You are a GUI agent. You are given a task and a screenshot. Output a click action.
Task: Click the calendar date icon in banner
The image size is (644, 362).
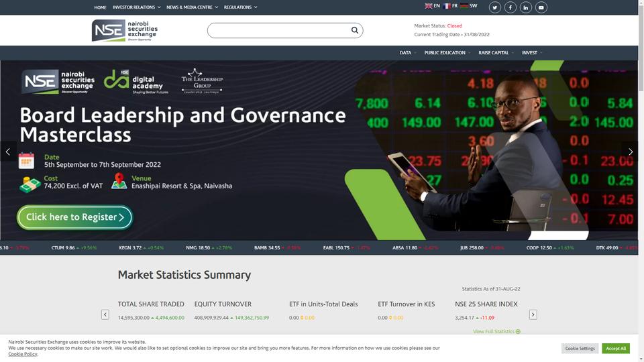coord(26,160)
